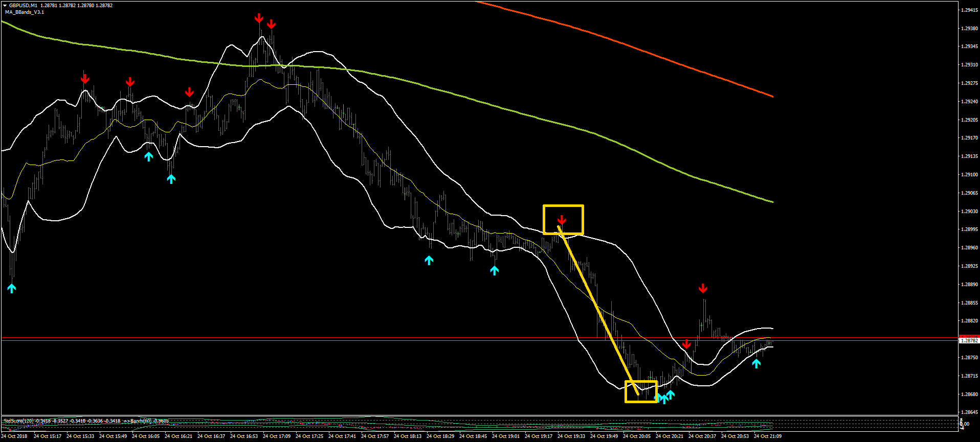Click the 1.29065 price axis label
The width and height of the screenshot is (980, 442).
(x=969, y=193)
